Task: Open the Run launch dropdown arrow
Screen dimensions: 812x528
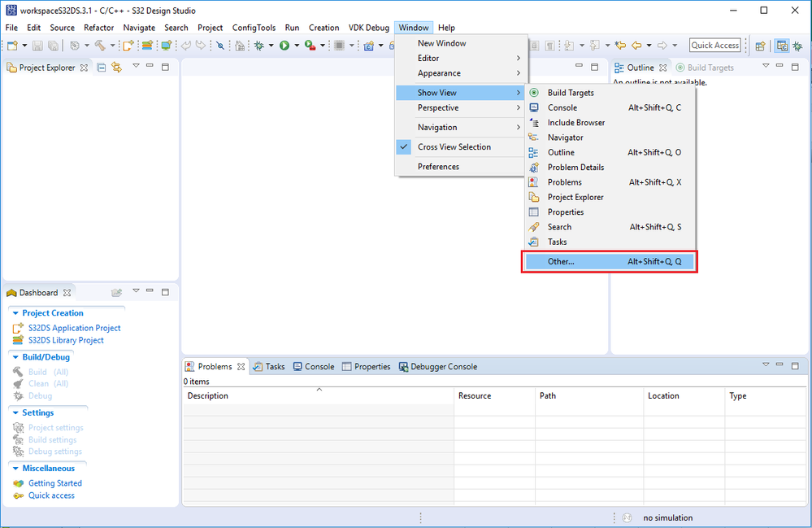Action: tap(297, 46)
